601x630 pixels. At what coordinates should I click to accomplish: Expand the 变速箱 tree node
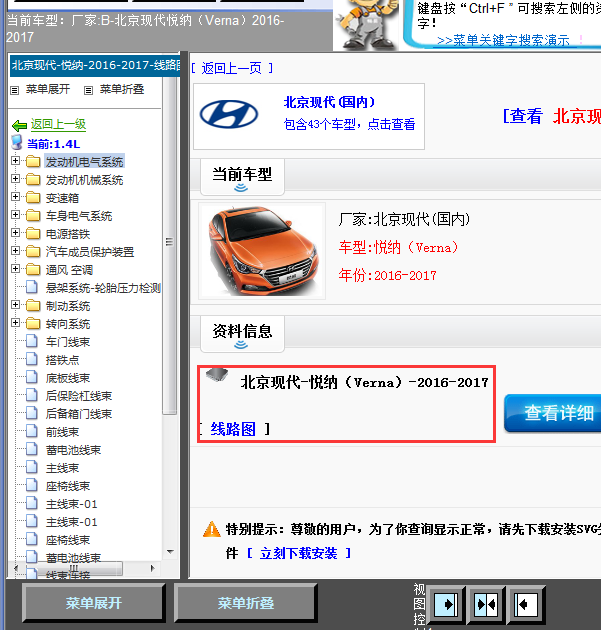coord(15,196)
